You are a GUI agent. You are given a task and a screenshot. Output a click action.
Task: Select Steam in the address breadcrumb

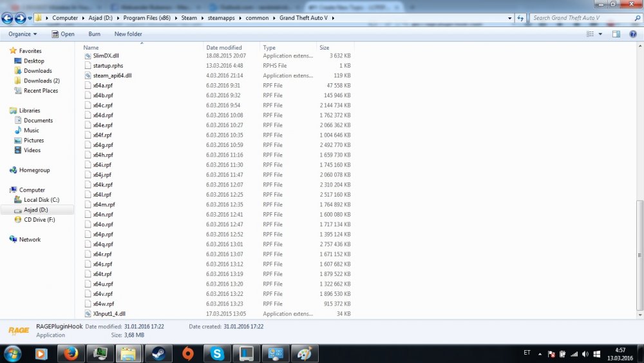189,18
